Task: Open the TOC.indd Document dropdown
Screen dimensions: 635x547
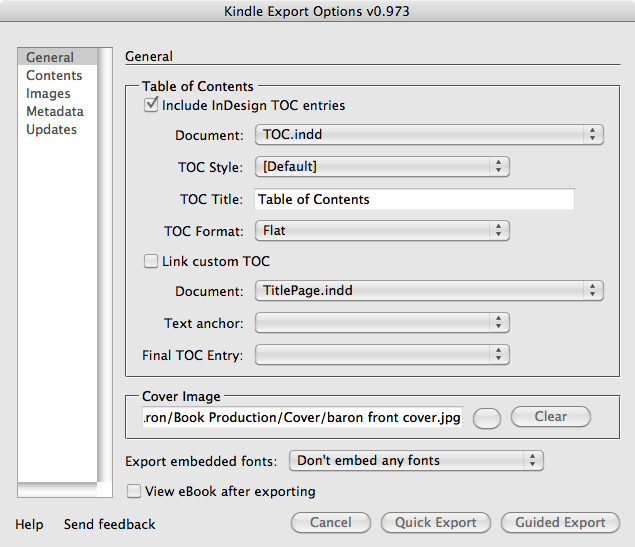Action: click(429, 135)
